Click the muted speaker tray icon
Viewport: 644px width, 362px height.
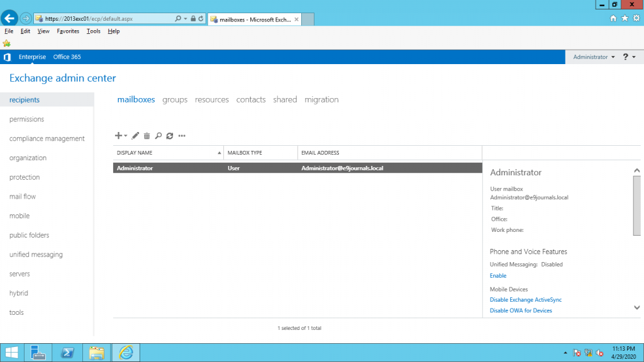point(599,353)
